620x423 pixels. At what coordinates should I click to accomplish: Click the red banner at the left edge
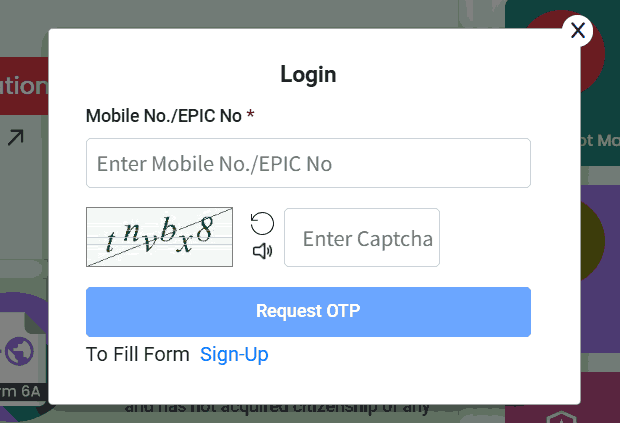[23, 87]
